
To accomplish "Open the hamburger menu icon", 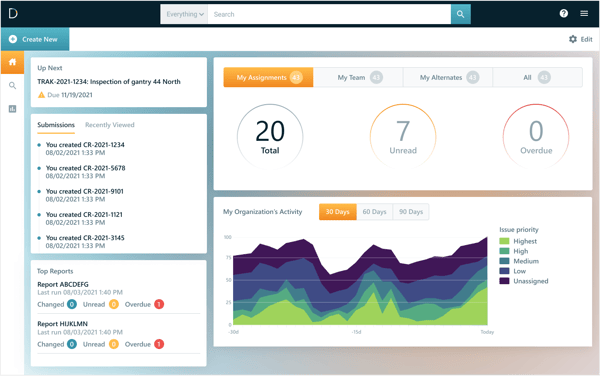I will pyautogui.click(x=584, y=14).
